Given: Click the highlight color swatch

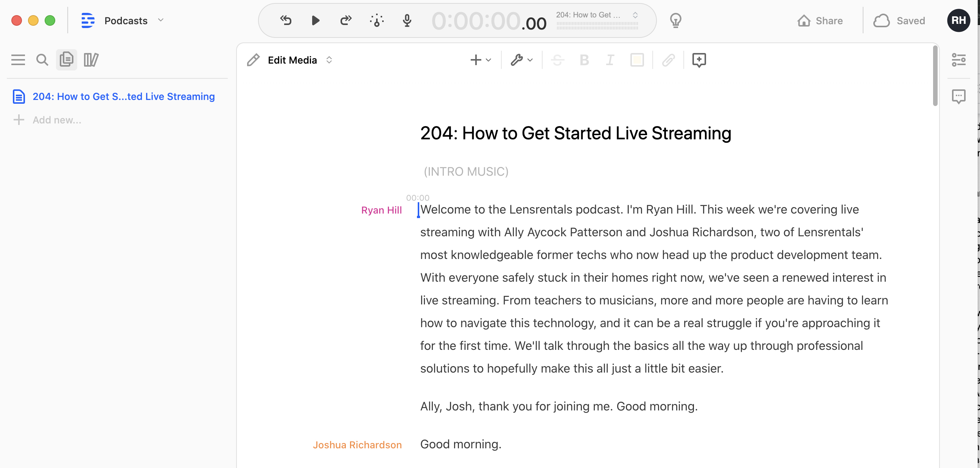Looking at the screenshot, I should [x=637, y=60].
